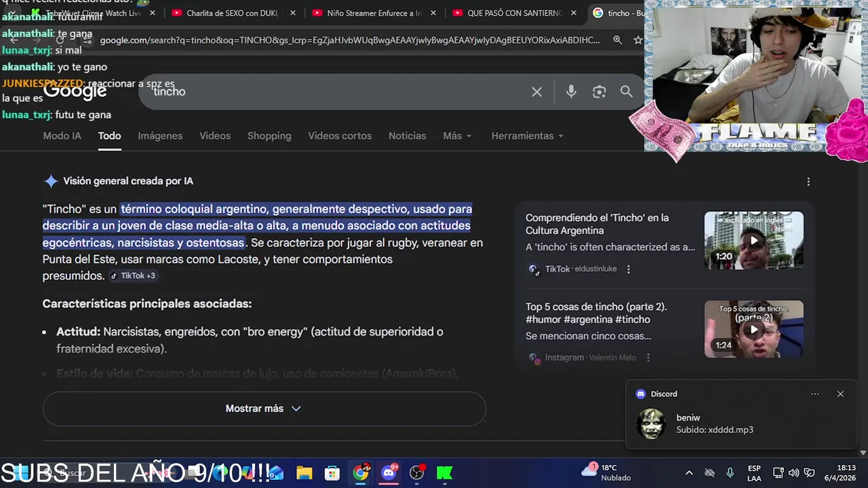The image size is (868, 488).
Task: Clear the search box with the X icon
Action: 536,91
